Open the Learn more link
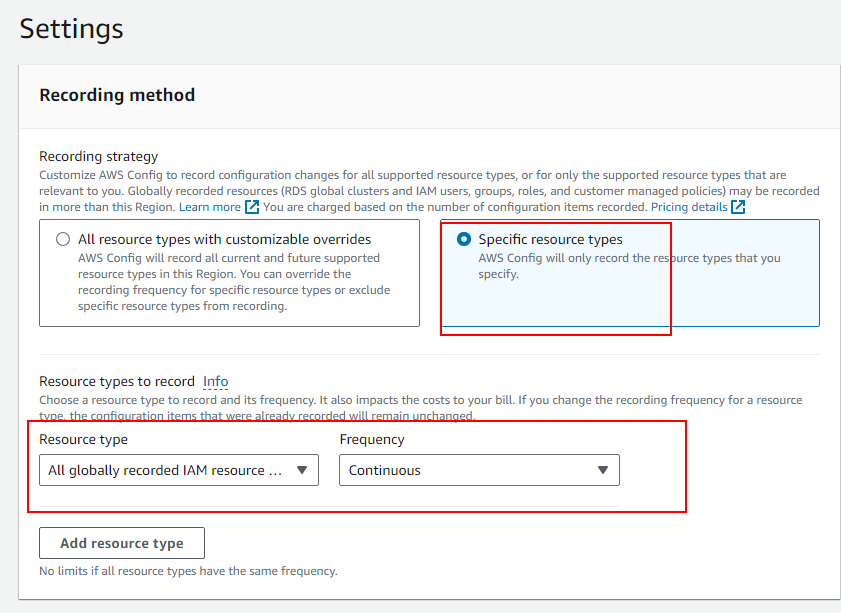Viewport: 841px width, 613px height. point(210,207)
